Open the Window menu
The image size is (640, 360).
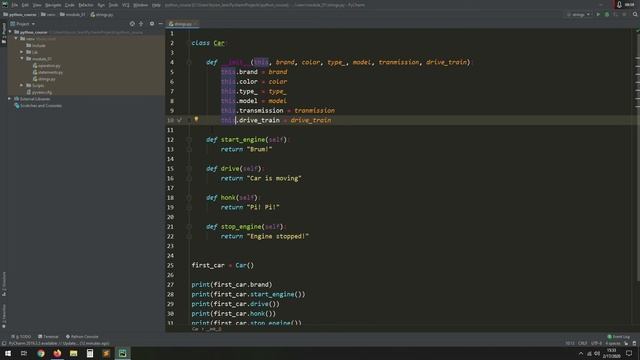tap(141, 5)
